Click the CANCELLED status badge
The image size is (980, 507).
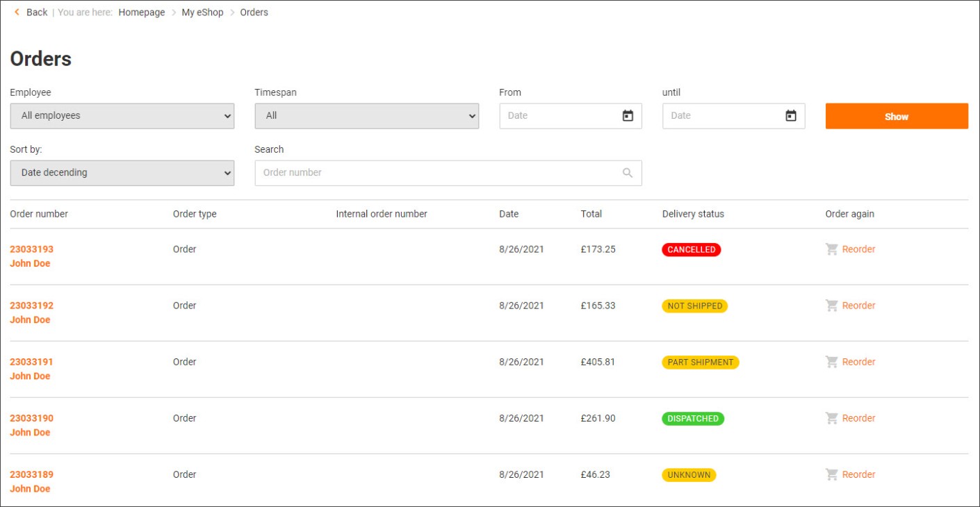(x=691, y=250)
